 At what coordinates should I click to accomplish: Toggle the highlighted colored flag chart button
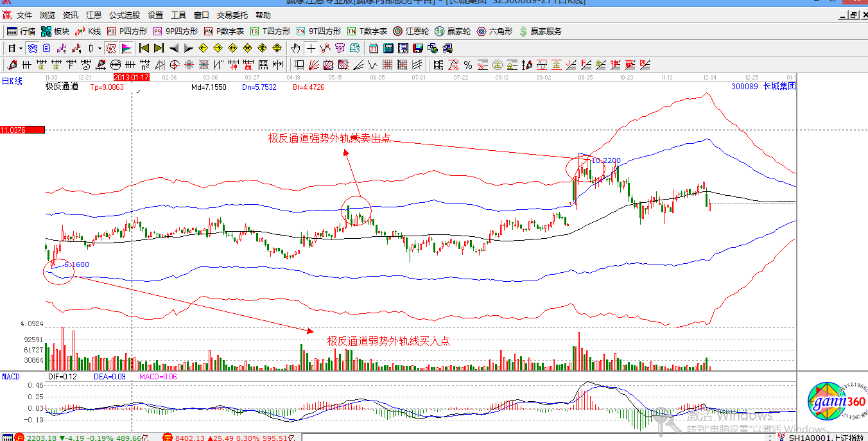126,48
